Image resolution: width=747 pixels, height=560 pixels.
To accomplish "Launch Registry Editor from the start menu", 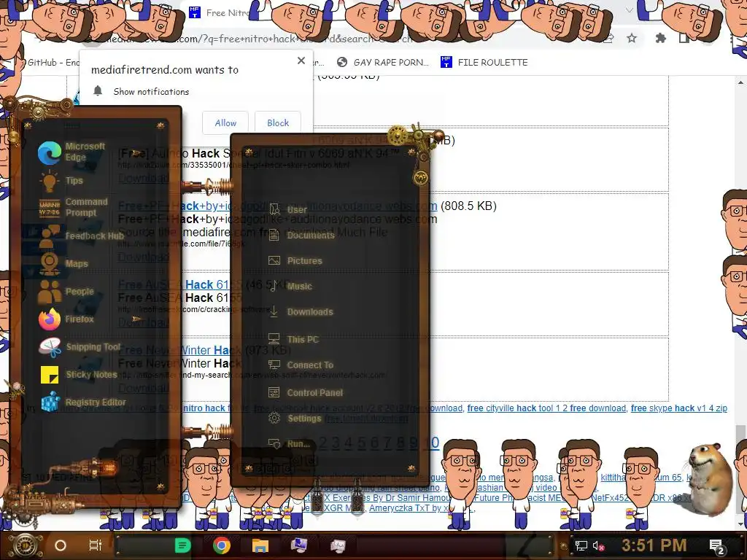I will (x=83, y=402).
